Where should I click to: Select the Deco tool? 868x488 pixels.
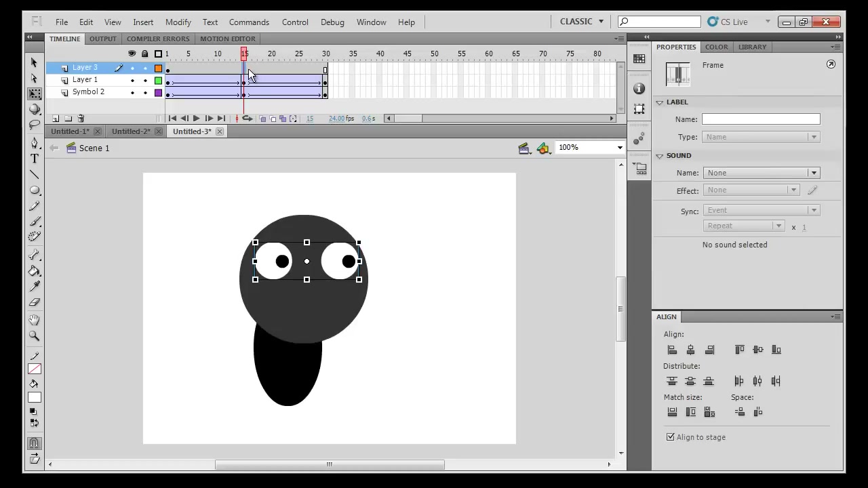pyautogui.click(x=35, y=237)
